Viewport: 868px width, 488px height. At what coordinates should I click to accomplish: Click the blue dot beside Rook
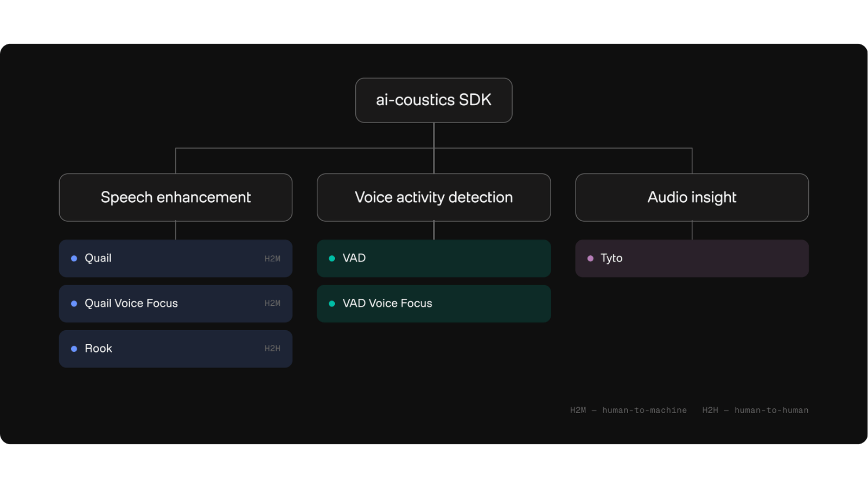(x=74, y=349)
